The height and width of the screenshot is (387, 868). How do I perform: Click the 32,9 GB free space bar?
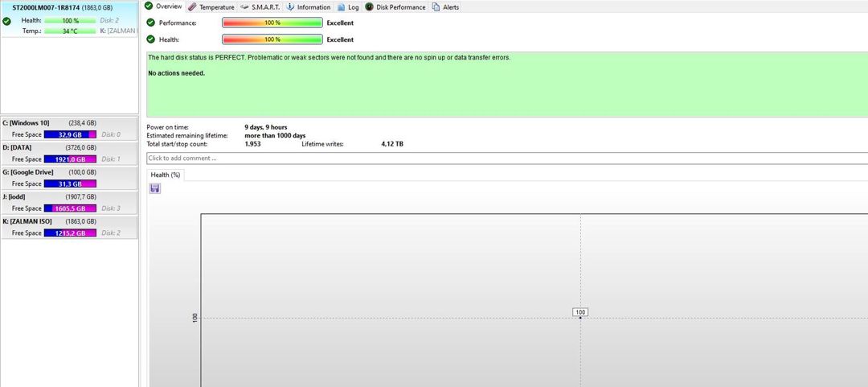70,134
